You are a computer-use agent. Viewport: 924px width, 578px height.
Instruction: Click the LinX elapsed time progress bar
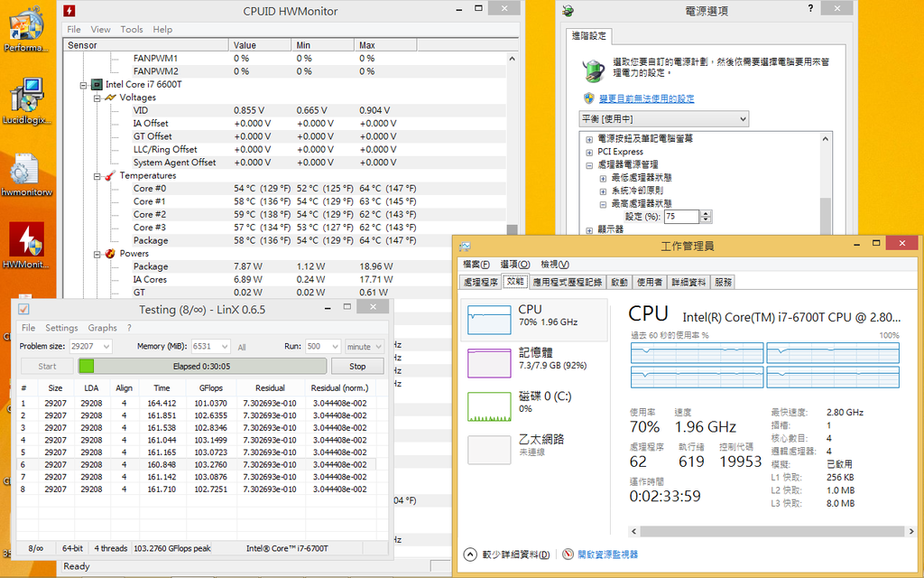pyautogui.click(x=202, y=367)
